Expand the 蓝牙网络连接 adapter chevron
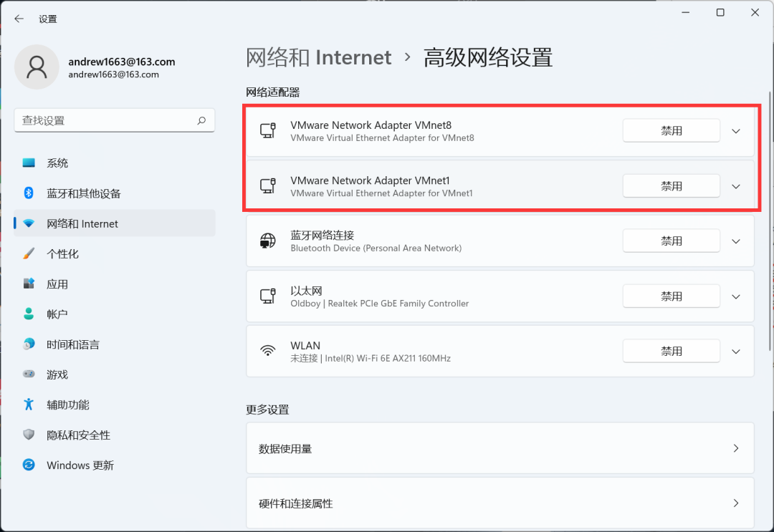The width and height of the screenshot is (774, 532). (x=736, y=241)
